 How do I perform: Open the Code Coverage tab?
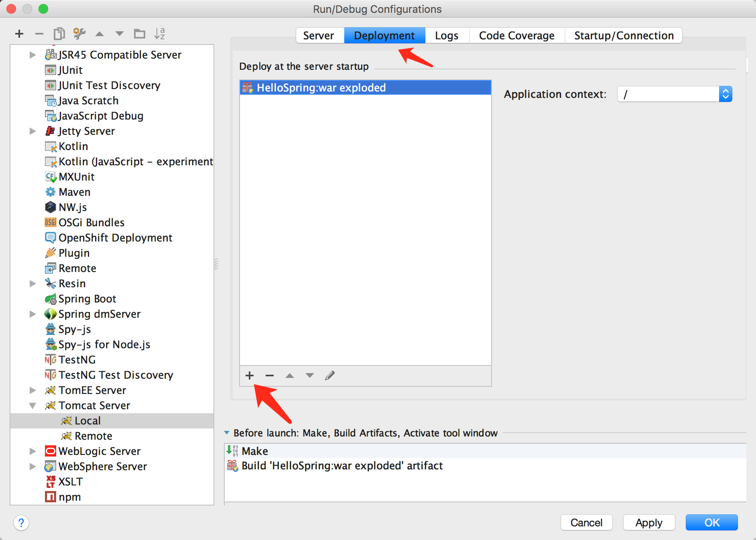point(517,36)
